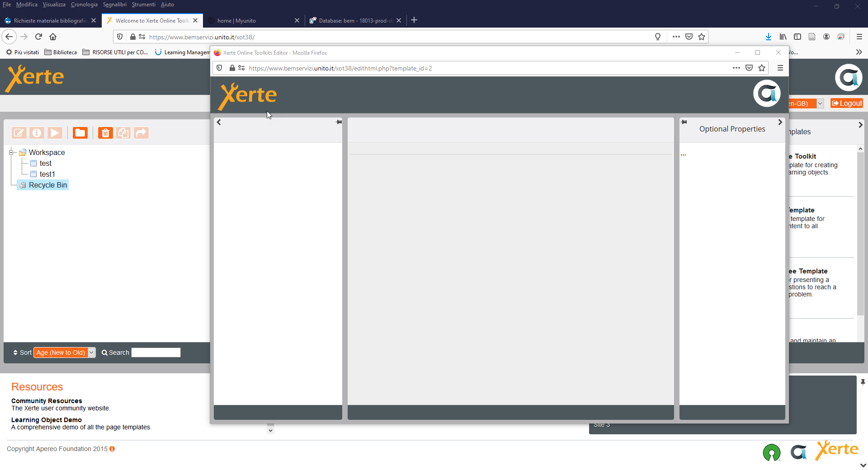Collapse the Workspace tree node

pos(11,152)
